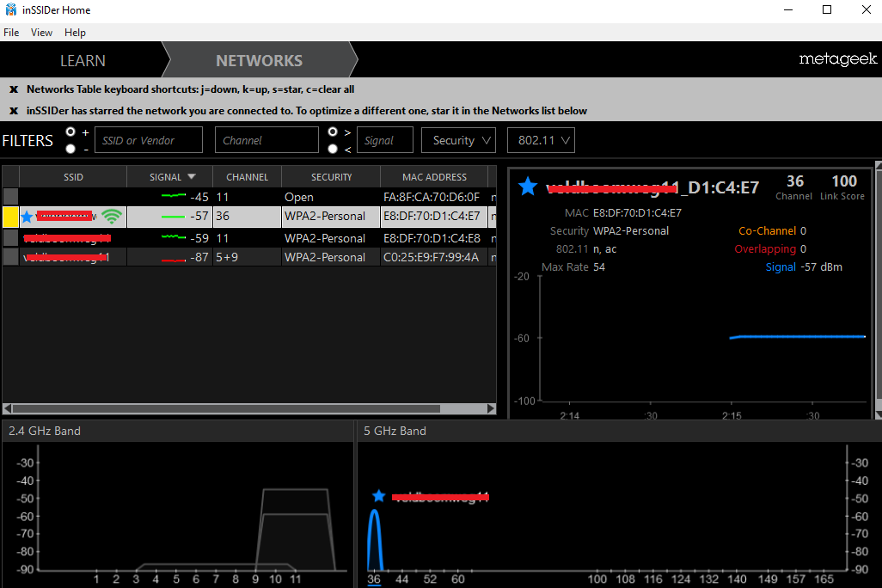Click the green Wi-Fi connected icon
Viewport: 882px width, 588px height.
pyautogui.click(x=112, y=217)
